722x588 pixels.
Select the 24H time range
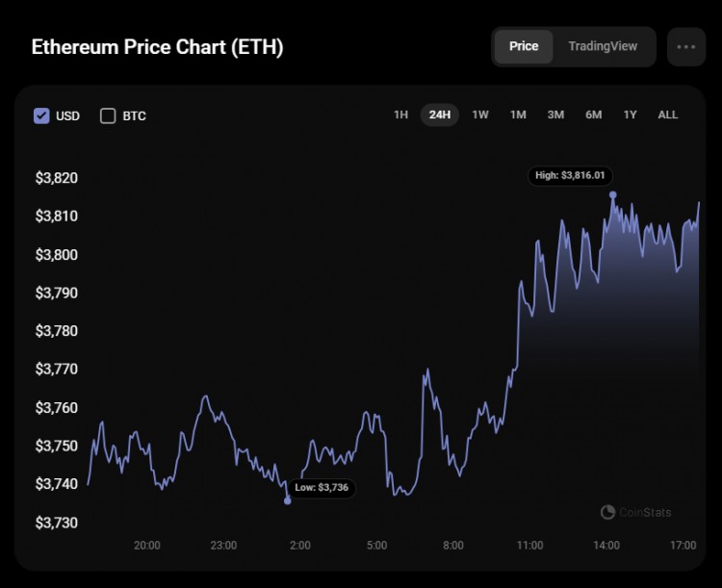click(440, 115)
